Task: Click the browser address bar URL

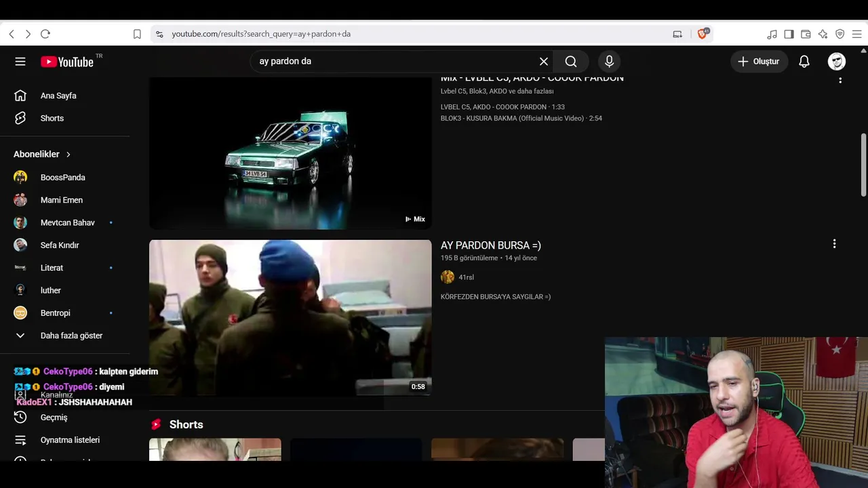Action: click(261, 34)
